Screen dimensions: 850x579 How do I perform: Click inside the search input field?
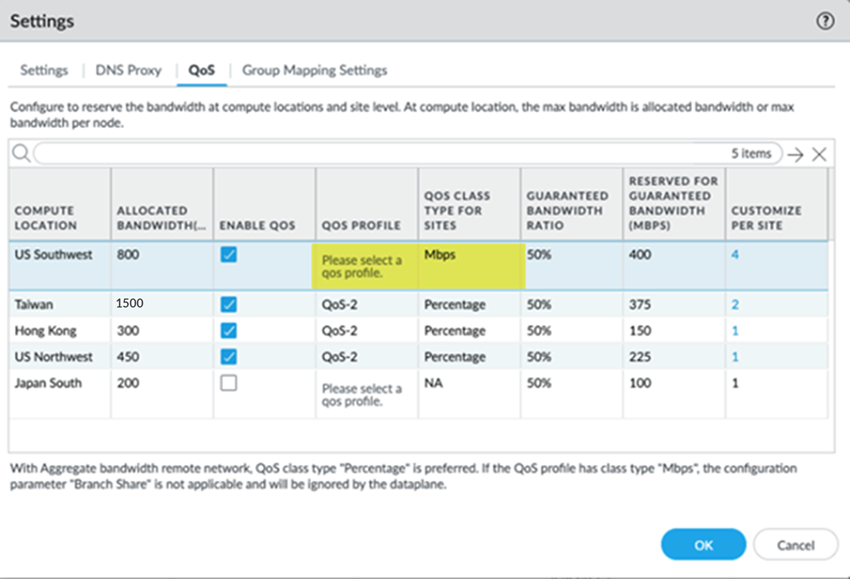pos(380,154)
